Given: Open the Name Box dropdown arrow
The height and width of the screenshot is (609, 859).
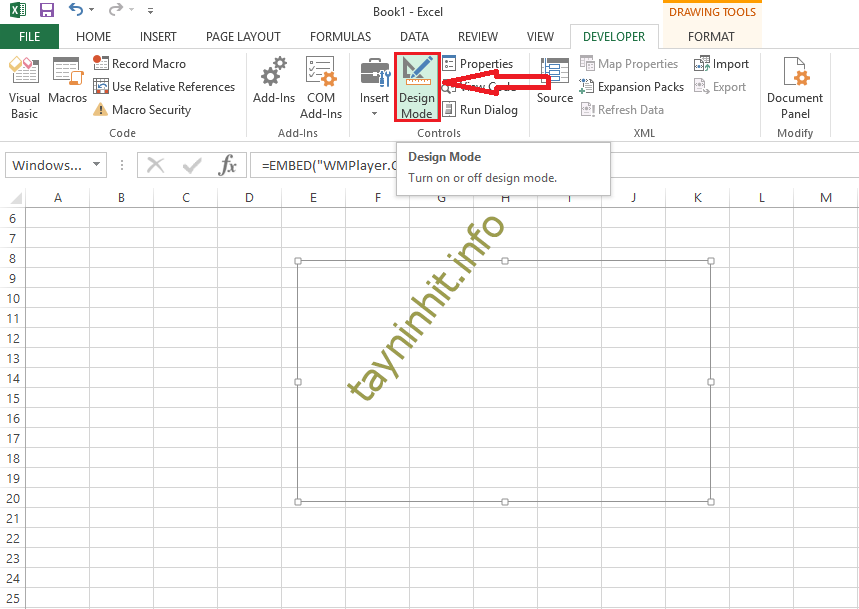Looking at the screenshot, I should coord(97,165).
